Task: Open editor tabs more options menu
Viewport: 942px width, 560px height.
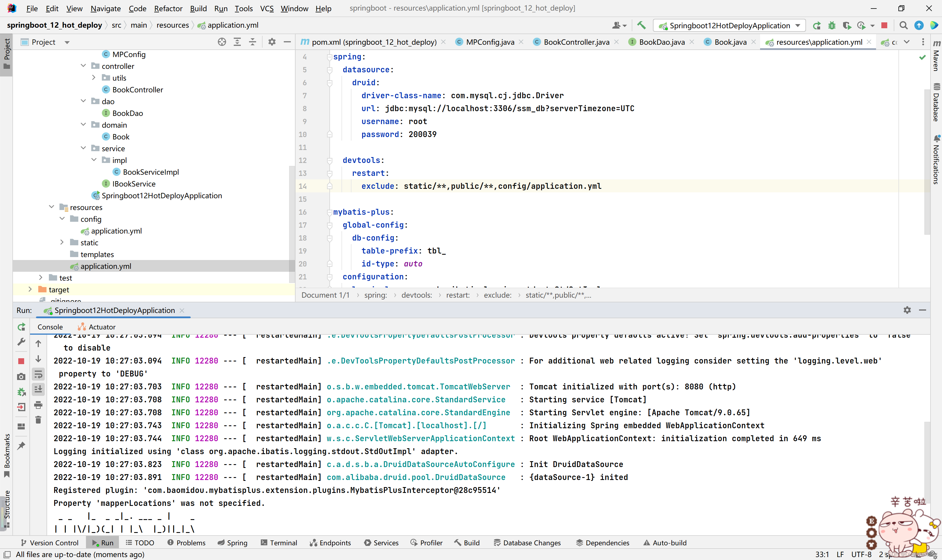Action: pos(923,42)
